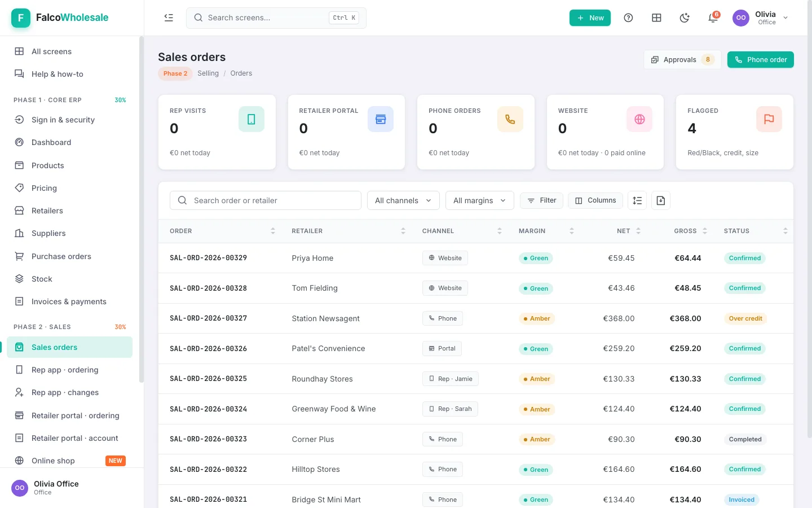This screenshot has height=508, width=812.
Task: Go to Sign in & security
Action: coord(70,120)
